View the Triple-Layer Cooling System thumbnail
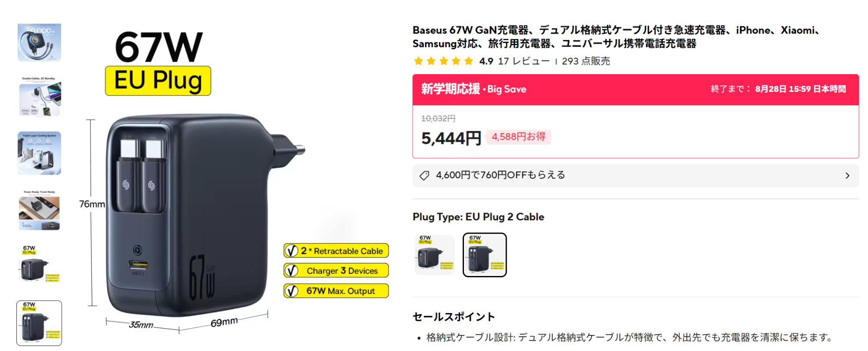Image resolution: width=868 pixels, height=351 pixels. click(39, 153)
